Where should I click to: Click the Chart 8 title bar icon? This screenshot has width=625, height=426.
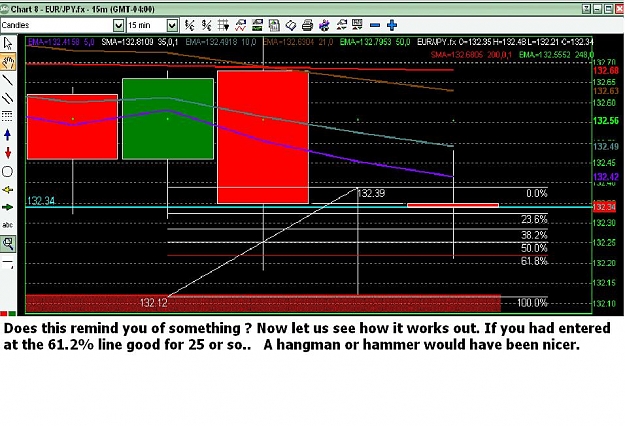[4, 9]
